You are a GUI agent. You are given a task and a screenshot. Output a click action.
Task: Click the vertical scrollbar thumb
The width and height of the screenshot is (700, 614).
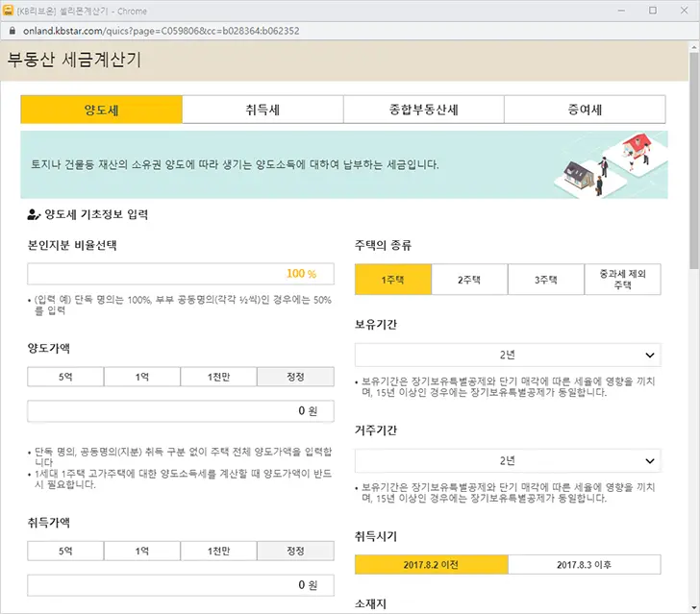(694, 160)
